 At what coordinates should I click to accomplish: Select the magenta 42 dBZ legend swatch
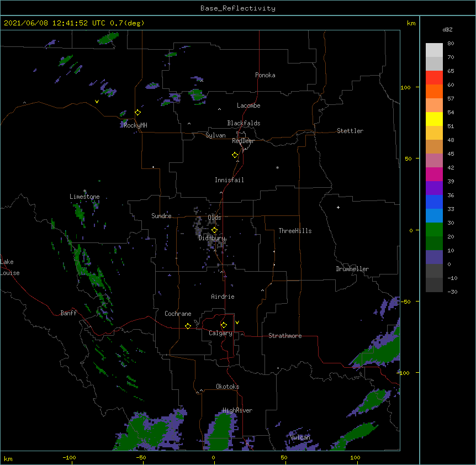click(434, 174)
